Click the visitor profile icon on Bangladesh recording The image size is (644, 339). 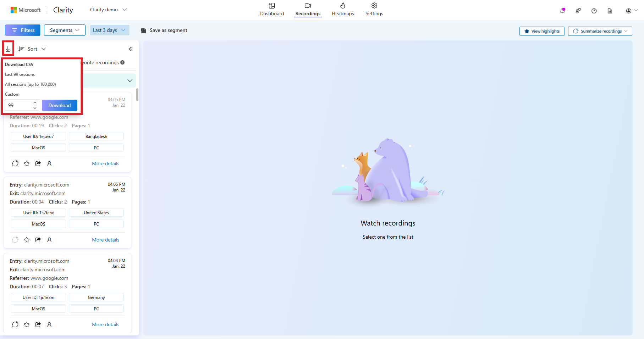49,163
